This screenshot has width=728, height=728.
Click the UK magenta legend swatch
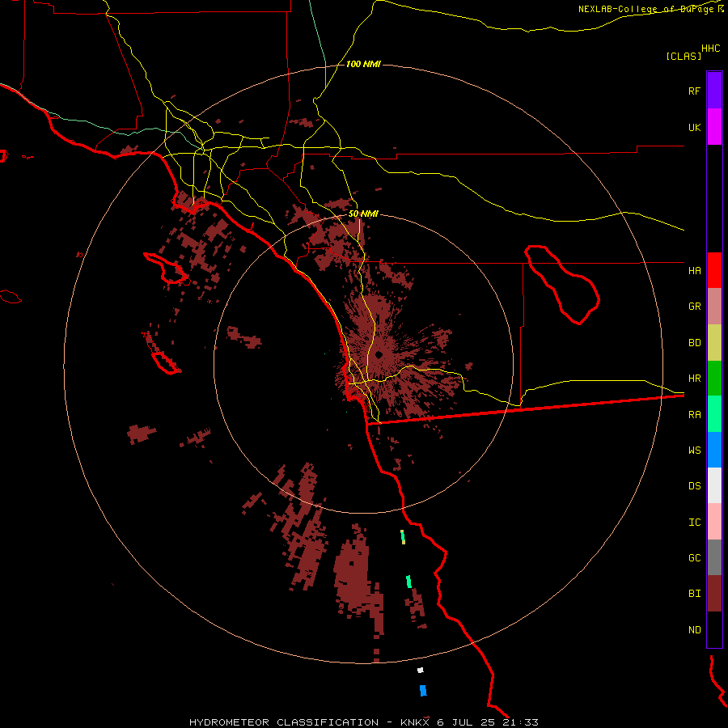[x=714, y=127]
